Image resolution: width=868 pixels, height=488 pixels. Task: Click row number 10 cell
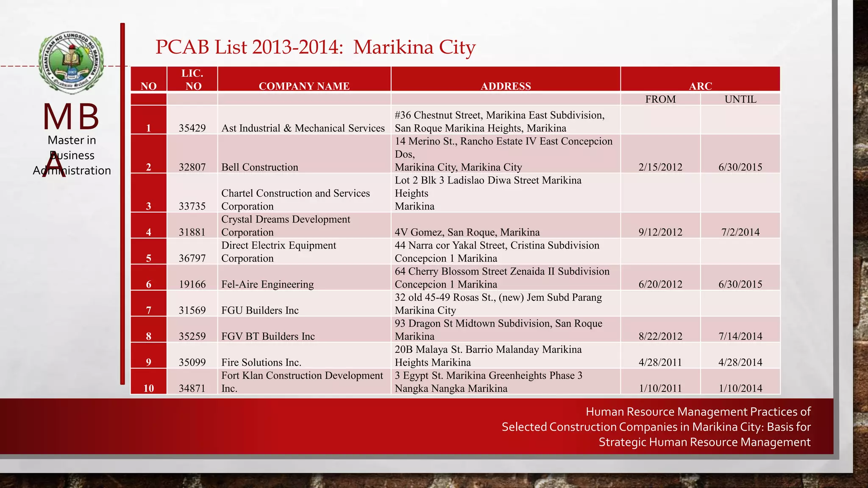pos(148,388)
